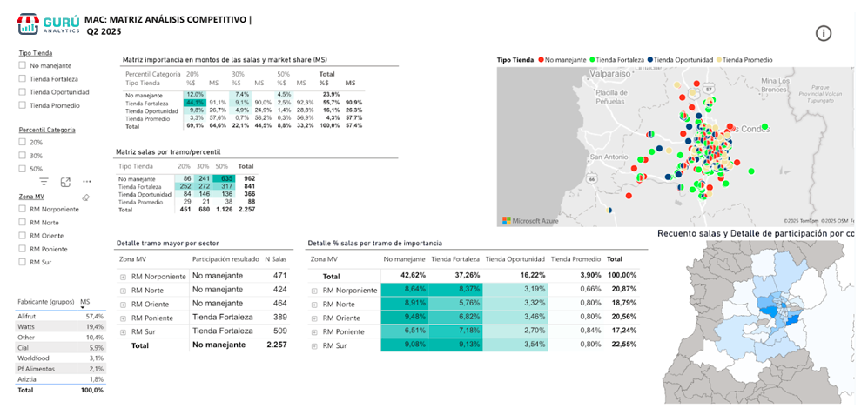The height and width of the screenshot is (415, 868).
Task: Click the red No manejante legend dot
Action: [540, 60]
